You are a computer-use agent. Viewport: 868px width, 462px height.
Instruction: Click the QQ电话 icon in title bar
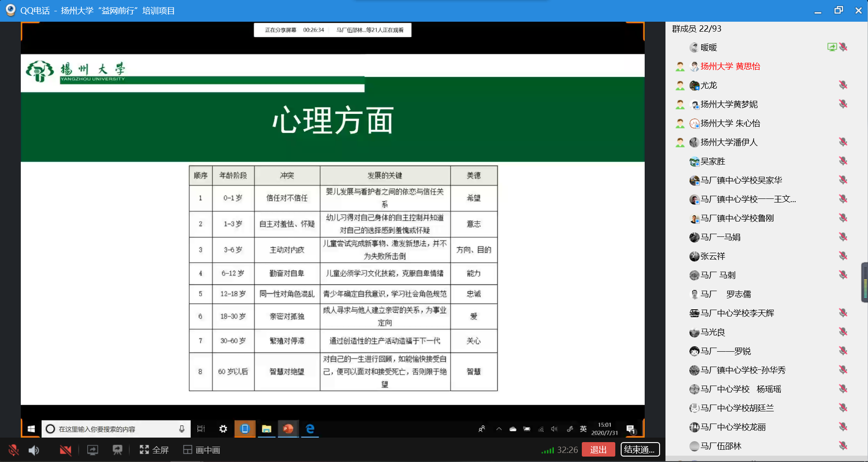click(10, 10)
